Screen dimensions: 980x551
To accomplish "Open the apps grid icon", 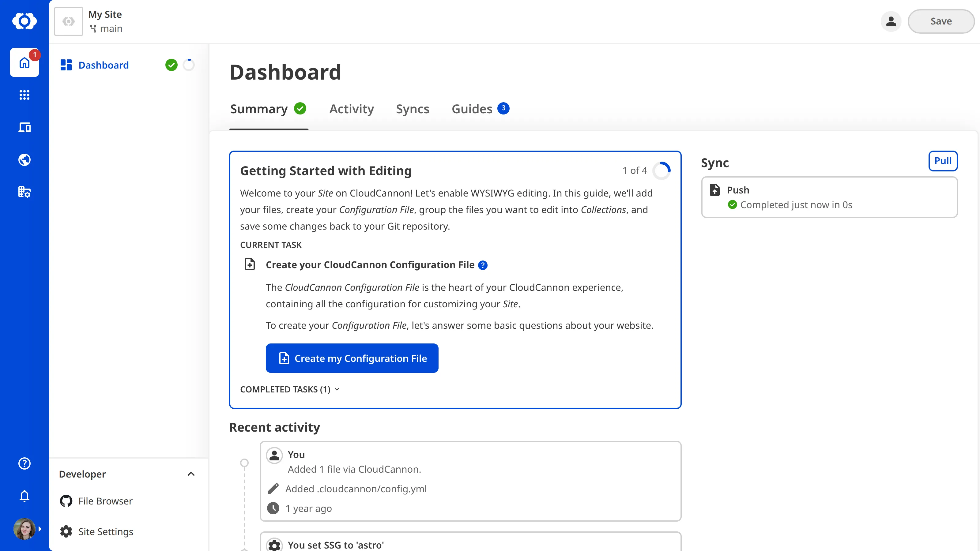I will [x=24, y=95].
